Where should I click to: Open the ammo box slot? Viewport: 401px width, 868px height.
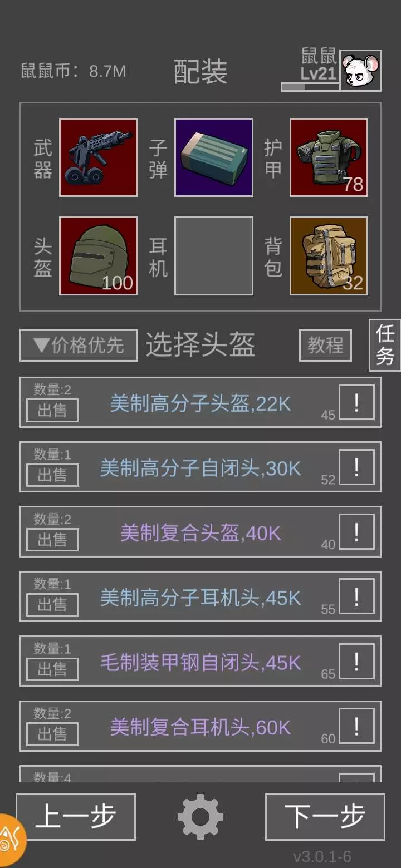(214, 157)
